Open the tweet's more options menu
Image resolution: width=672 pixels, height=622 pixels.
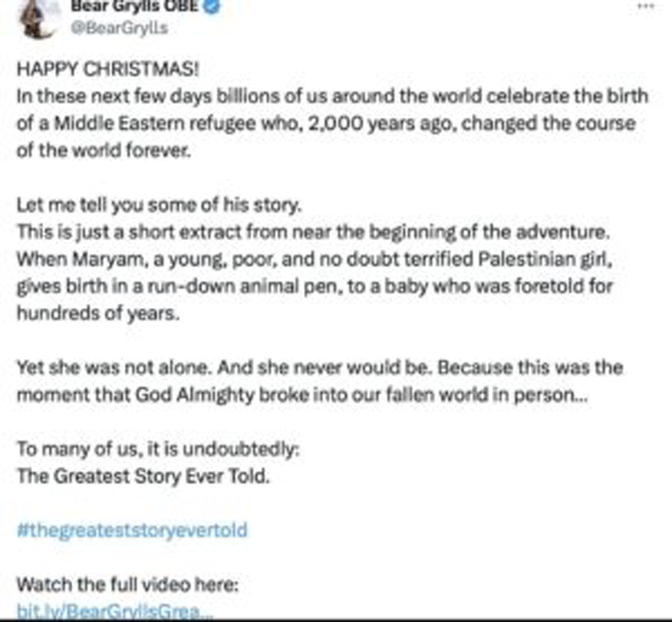(645, 5)
